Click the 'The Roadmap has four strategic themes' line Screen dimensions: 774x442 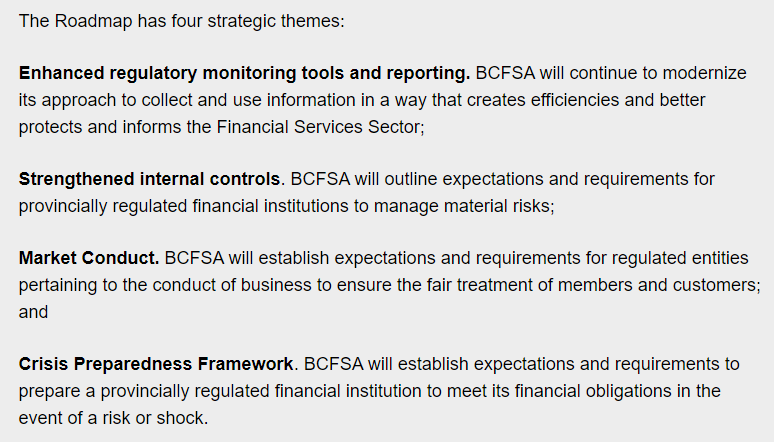coord(182,21)
